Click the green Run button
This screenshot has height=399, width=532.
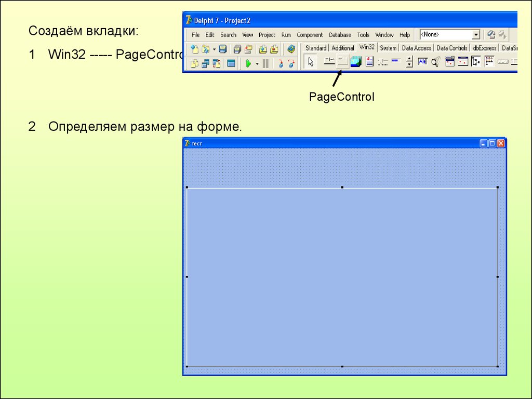pos(249,63)
